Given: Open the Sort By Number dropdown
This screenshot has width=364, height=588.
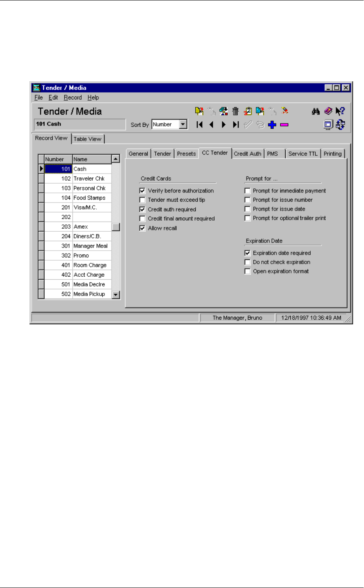Looking at the screenshot, I should [x=183, y=125].
